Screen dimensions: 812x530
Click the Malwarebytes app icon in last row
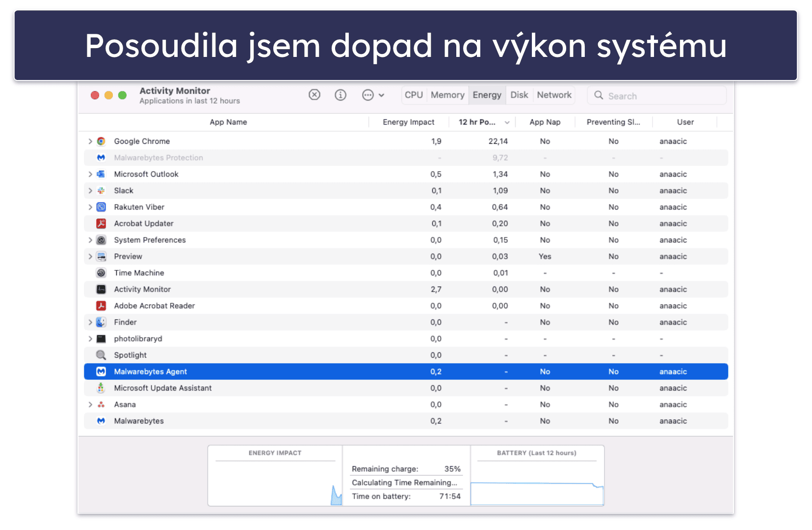point(101,421)
